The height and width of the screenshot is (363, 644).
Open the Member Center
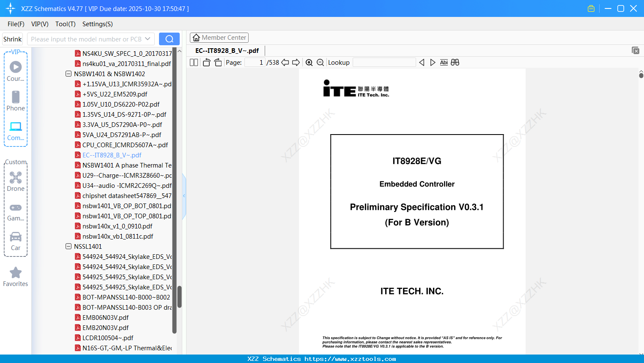[219, 38]
